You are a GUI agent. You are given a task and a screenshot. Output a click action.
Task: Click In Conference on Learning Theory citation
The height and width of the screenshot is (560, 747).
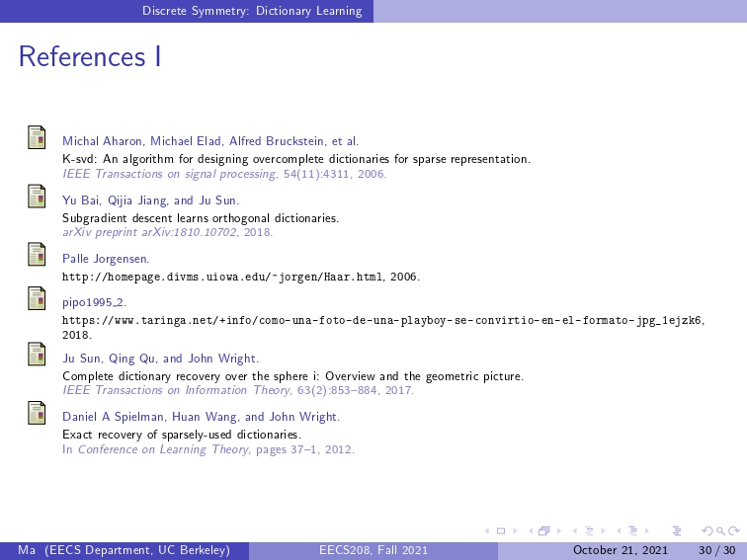(208, 449)
